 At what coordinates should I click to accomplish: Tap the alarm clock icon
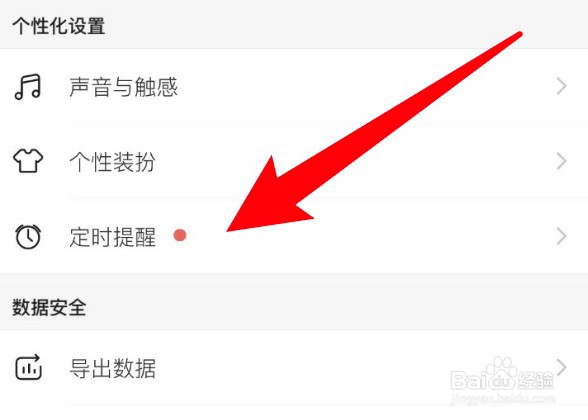tap(28, 236)
